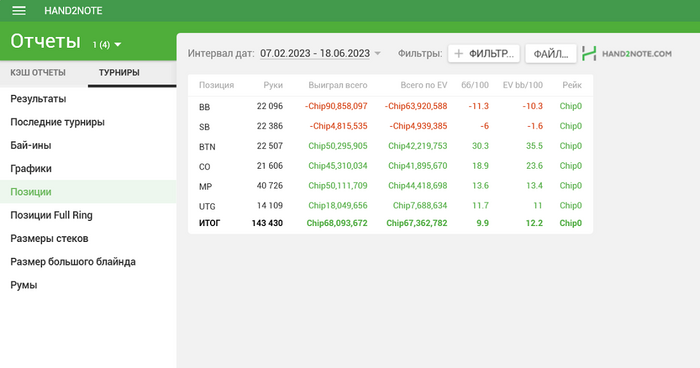Select the MP position row
This screenshot has height=368, width=700.
pyautogui.click(x=390, y=186)
